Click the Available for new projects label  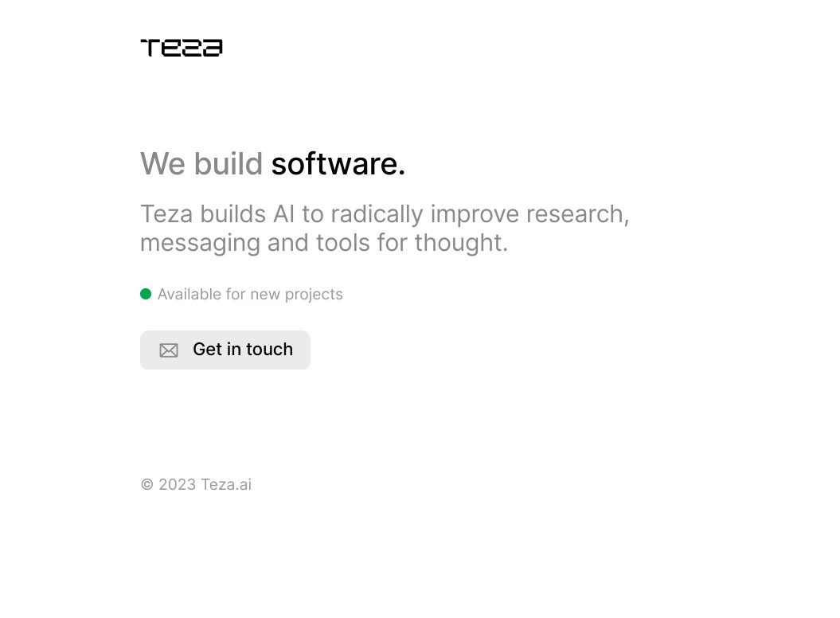point(250,294)
